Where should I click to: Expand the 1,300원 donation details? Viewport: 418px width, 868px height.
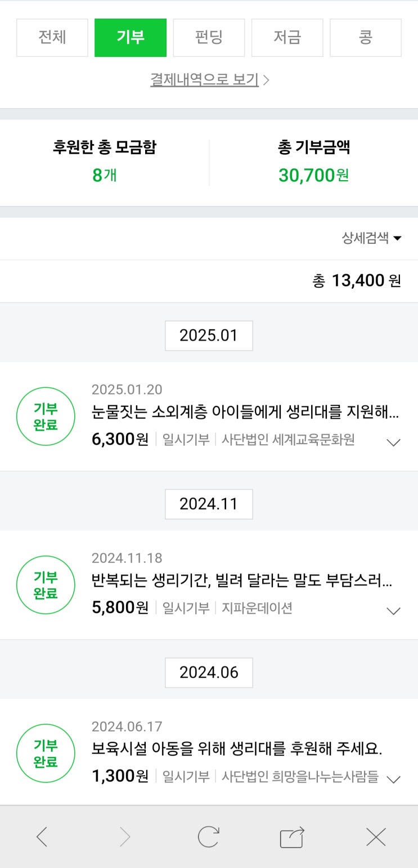(394, 779)
